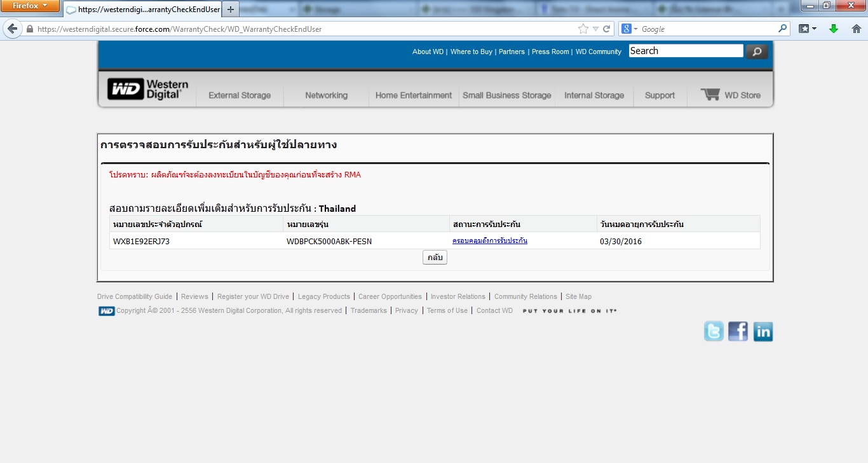Select the westerndigital WarrantyCheckEndUser browser tab
The height and width of the screenshot is (463, 868).
tap(142, 10)
